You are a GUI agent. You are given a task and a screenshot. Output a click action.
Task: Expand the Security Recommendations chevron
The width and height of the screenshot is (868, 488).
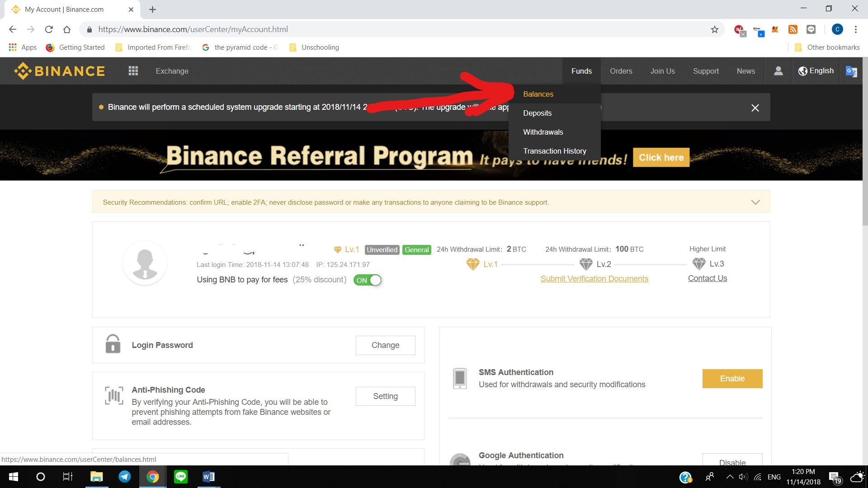coord(755,202)
